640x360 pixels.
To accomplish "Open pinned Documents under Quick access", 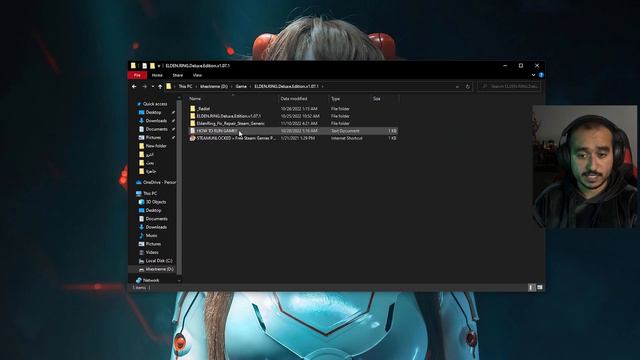I will click(x=156, y=129).
